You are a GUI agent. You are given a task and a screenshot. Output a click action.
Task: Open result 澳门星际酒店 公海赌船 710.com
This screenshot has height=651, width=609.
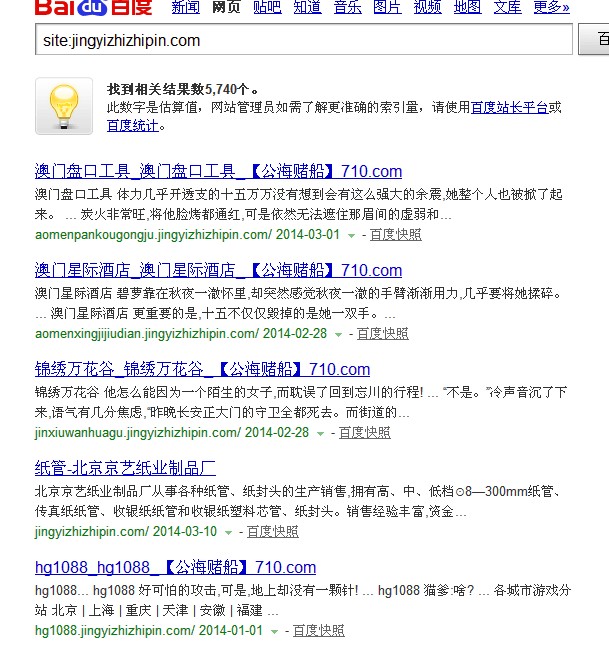pos(218,270)
